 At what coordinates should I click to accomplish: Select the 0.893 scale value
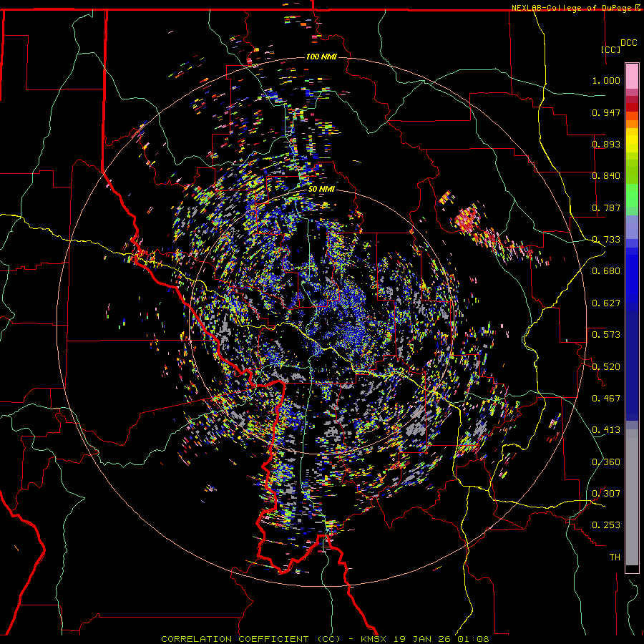[606, 144]
